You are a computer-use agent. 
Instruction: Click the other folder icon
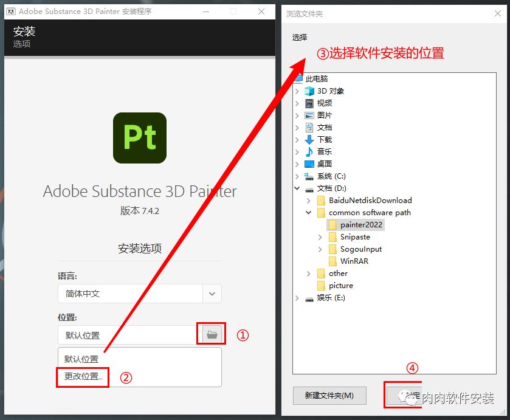pyautogui.click(x=321, y=274)
